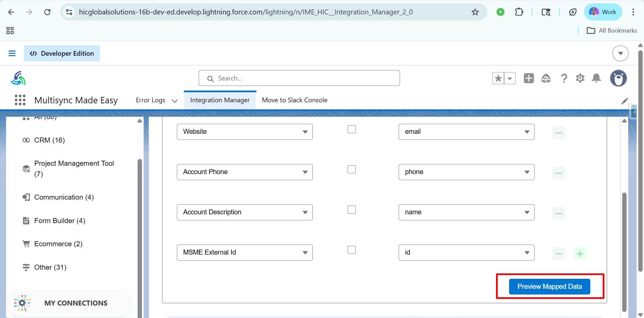Switch to Move to Slack Console tab
Image resolution: width=644 pixels, height=318 pixels.
pyautogui.click(x=294, y=100)
